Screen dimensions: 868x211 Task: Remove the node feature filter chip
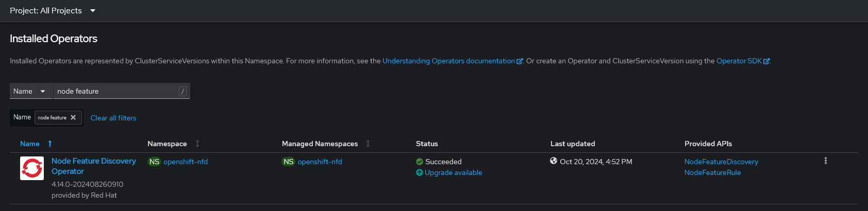pyautogui.click(x=73, y=117)
